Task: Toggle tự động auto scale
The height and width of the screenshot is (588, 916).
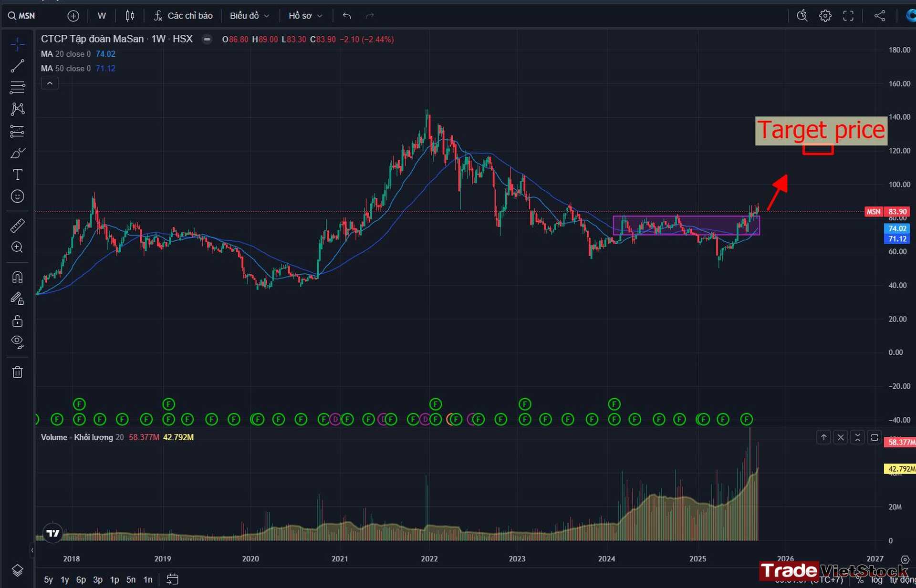Action: pos(902,580)
